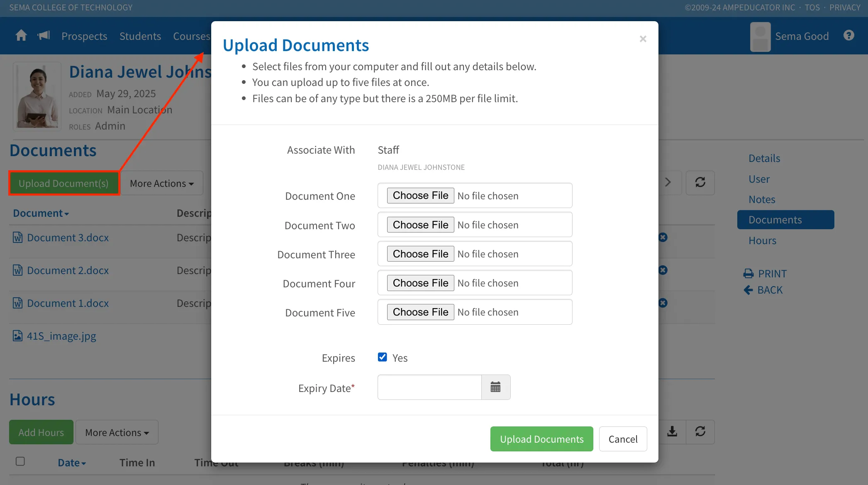Close the Upload Documents dialog with X

(x=643, y=39)
